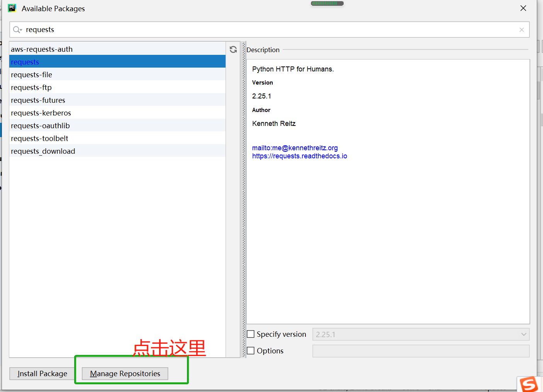The image size is (543, 392).
Task: Click the 2.25.1 version value in description
Action: pyautogui.click(x=262, y=96)
